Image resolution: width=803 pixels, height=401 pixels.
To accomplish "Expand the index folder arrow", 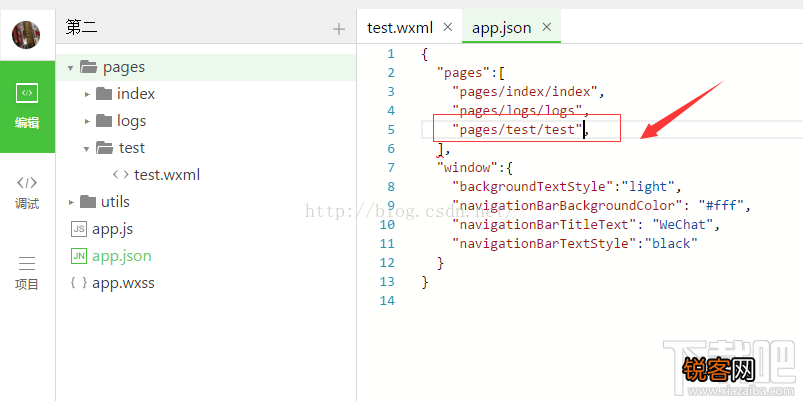I will coord(88,94).
